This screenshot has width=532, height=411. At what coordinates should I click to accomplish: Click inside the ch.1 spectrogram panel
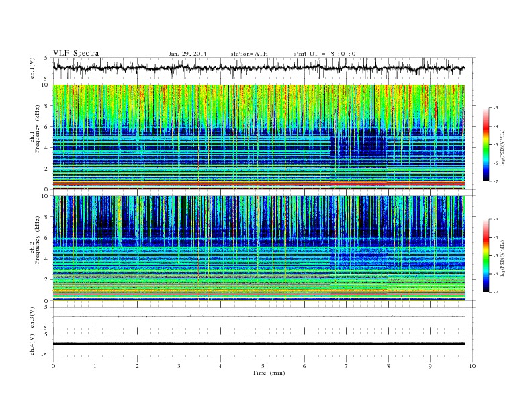tap(259, 137)
